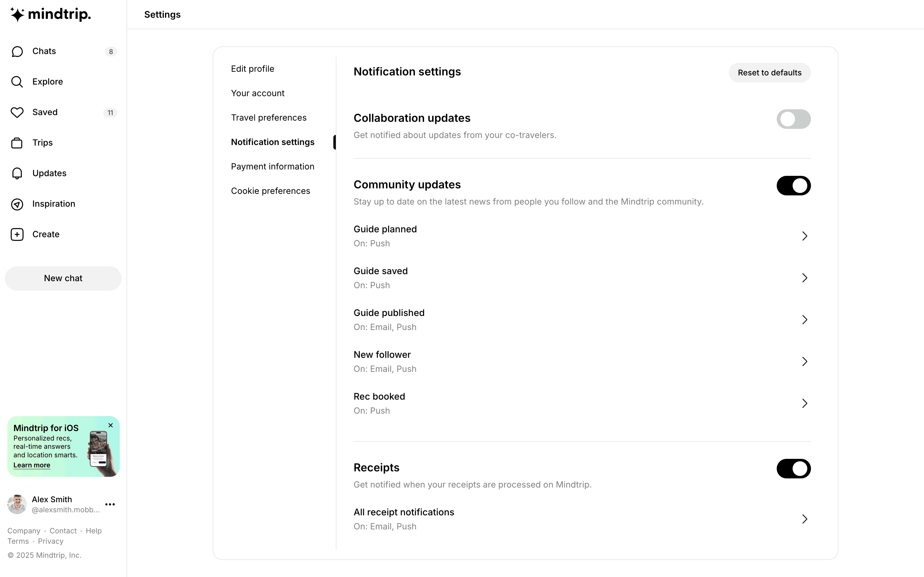924x577 pixels.
Task: Open Chats from the sidebar icon
Action: 17,52
